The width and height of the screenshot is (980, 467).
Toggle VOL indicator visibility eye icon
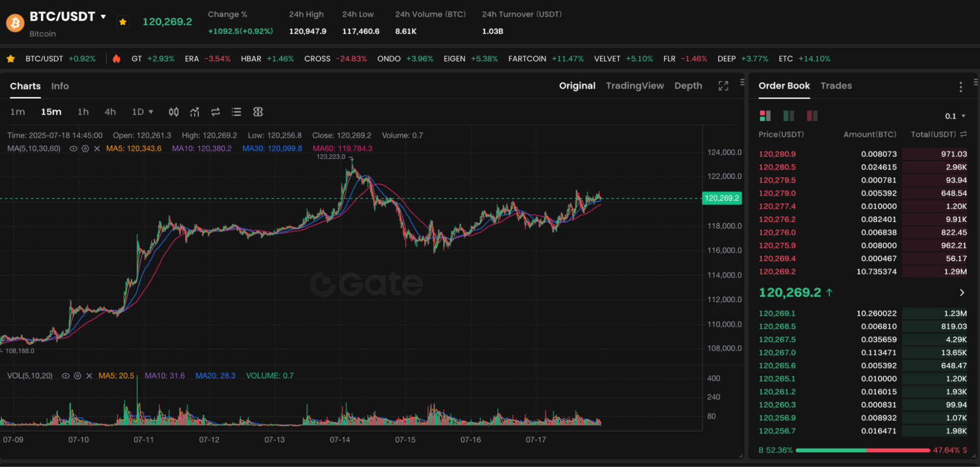click(x=66, y=376)
